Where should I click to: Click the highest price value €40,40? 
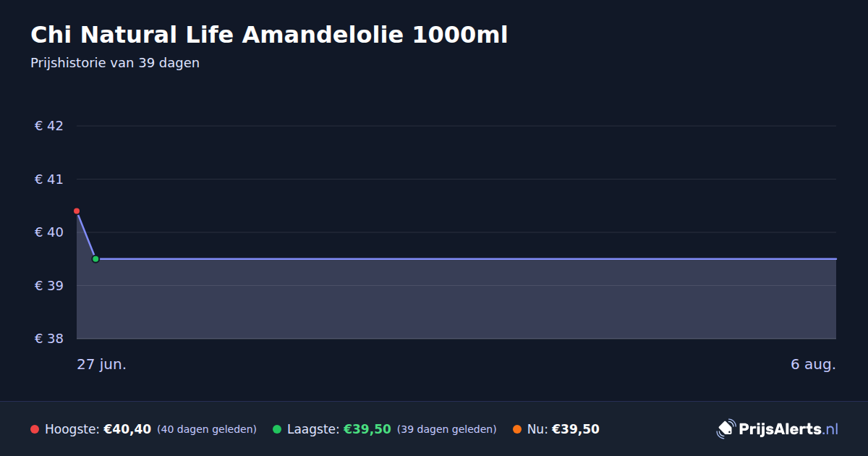point(127,429)
